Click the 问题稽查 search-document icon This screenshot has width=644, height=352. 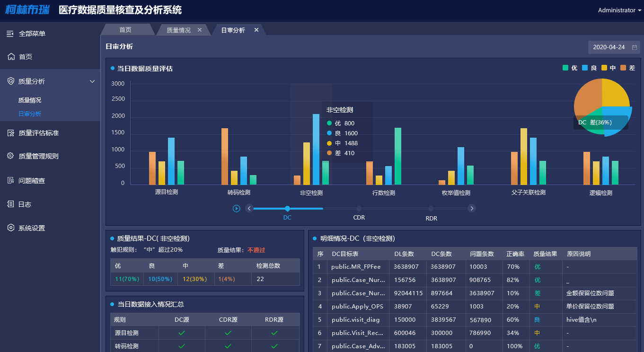[11, 180]
